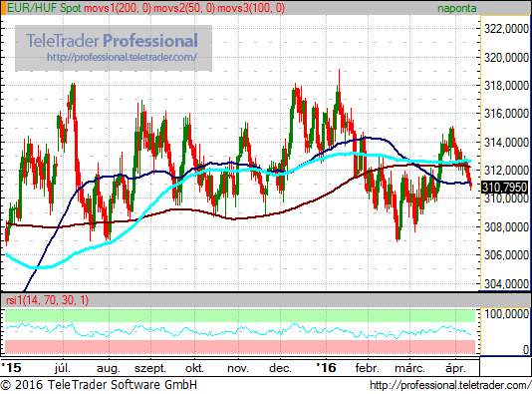Click the 320,0000 price axis label
This screenshot has height=394, width=532.
(506, 58)
